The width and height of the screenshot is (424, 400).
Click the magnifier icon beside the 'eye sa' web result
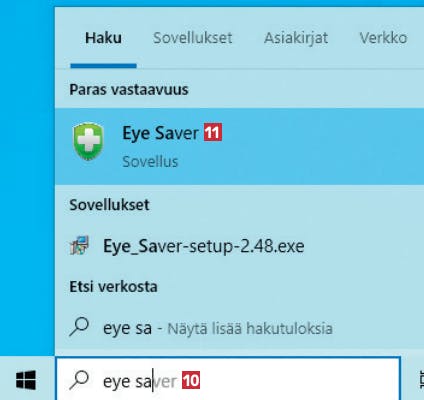79,327
